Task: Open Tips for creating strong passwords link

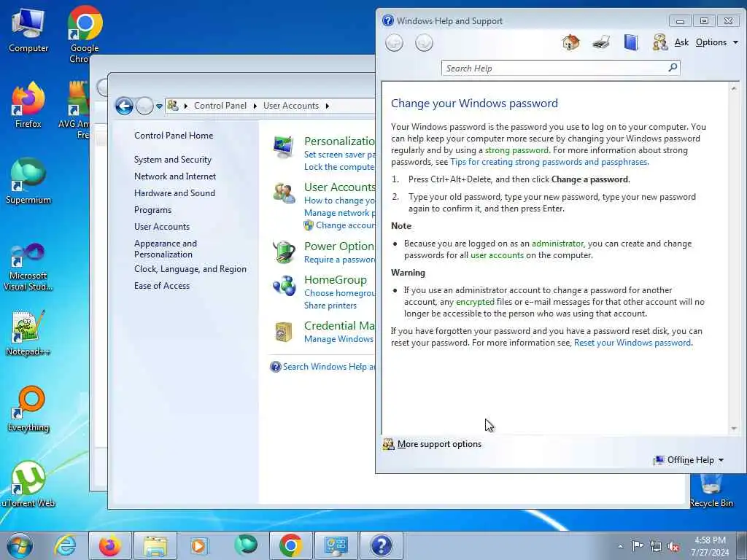Action: click(x=549, y=162)
